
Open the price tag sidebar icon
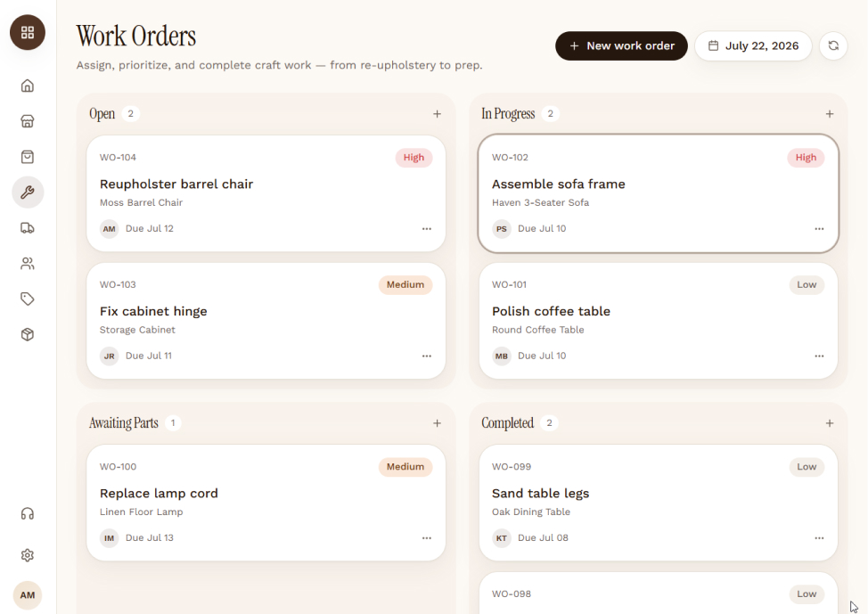pyautogui.click(x=27, y=299)
